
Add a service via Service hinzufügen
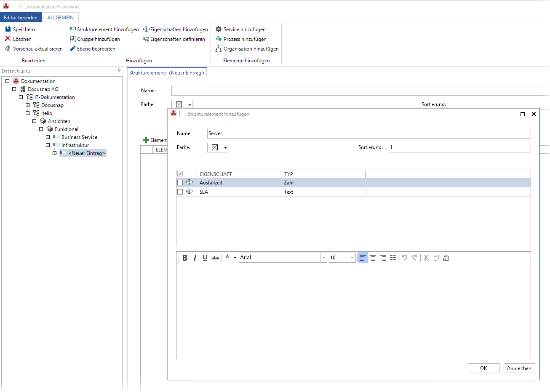[240, 29]
